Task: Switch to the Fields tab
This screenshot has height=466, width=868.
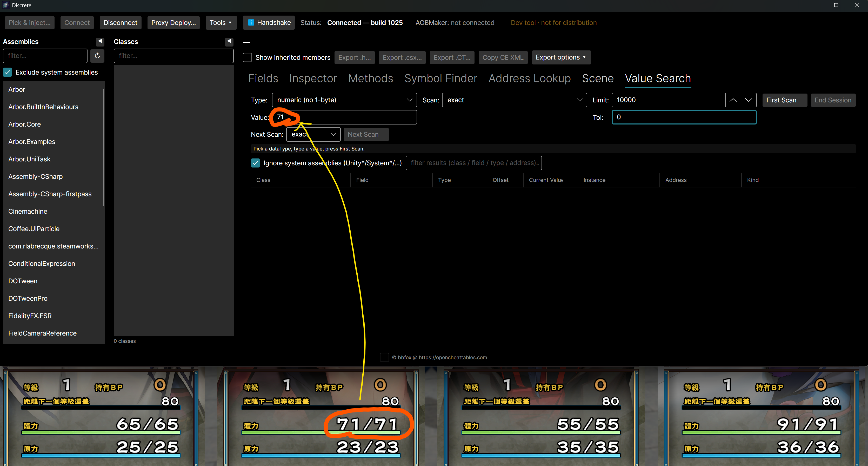Action: click(x=263, y=78)
